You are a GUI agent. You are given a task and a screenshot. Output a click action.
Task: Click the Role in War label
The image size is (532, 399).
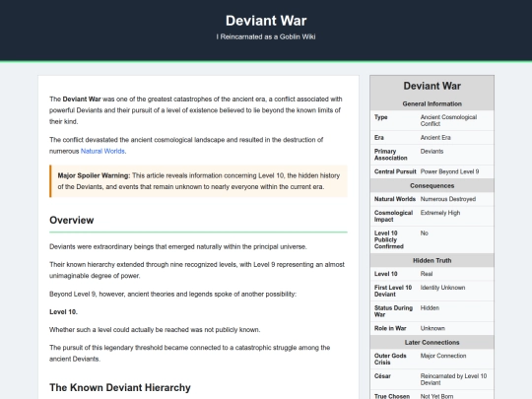pos(390,328)
